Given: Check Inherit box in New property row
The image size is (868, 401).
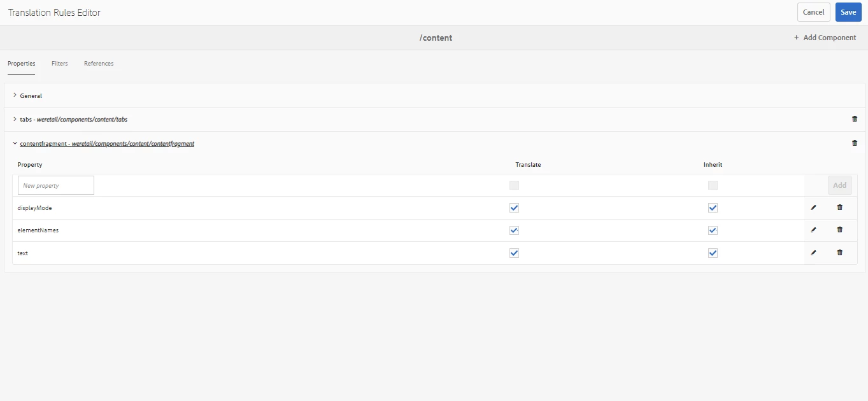Looking at the screenshot, I should (713, 185).
